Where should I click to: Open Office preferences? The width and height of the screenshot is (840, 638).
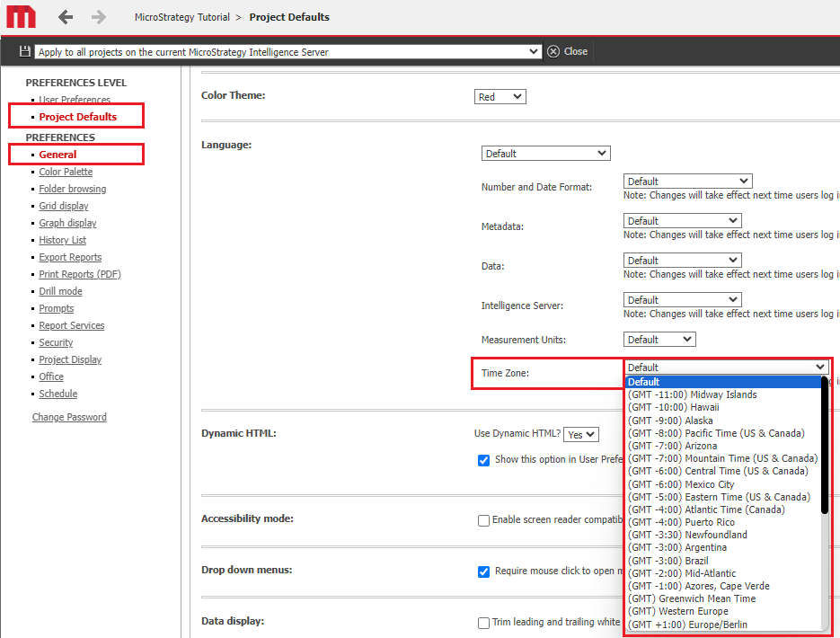[x=51, y=377]
